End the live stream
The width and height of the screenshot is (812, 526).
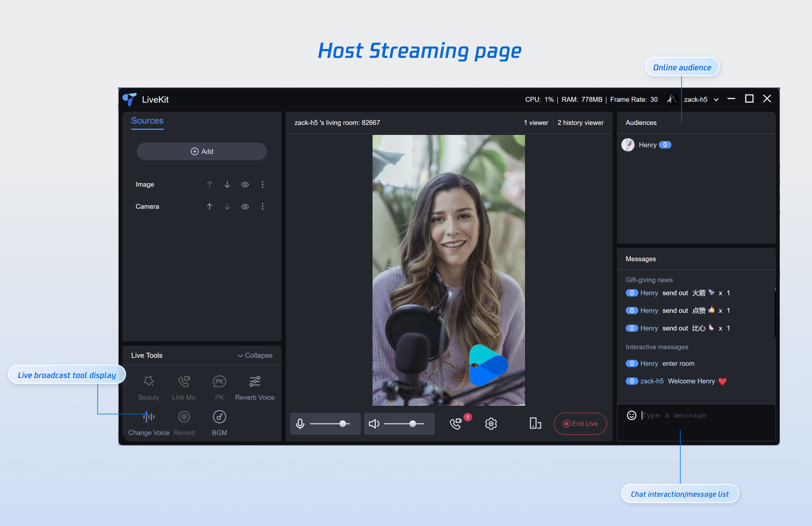(x=580, y=424)
